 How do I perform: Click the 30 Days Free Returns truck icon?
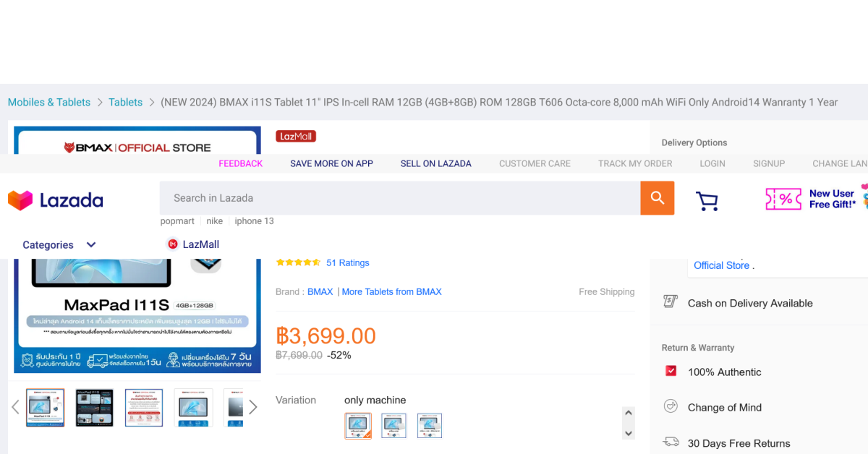[x=671, y=442]
